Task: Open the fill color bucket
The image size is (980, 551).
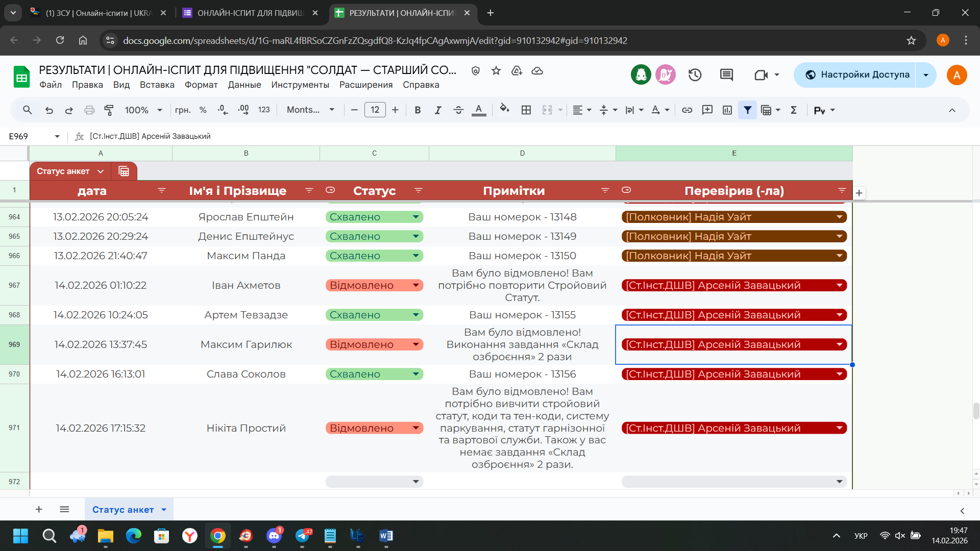Action: pos(504,109)
